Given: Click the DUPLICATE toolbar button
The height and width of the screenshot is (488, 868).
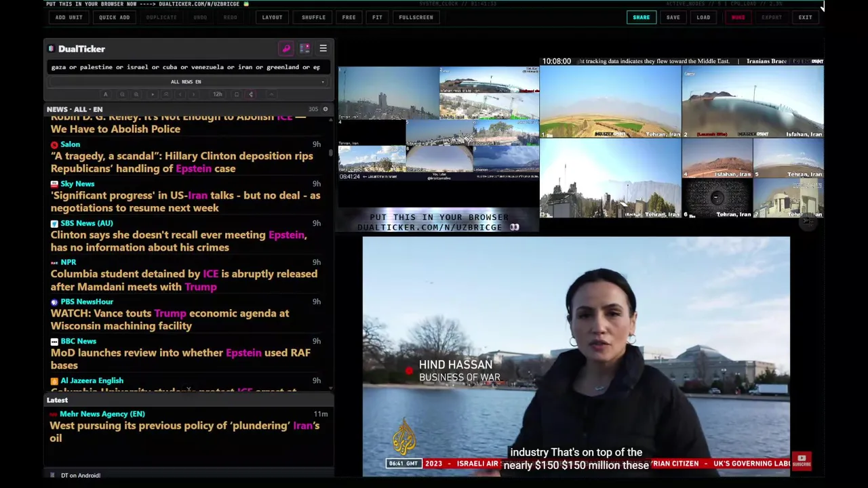Looking at the screenshot, I should point(161,17).
